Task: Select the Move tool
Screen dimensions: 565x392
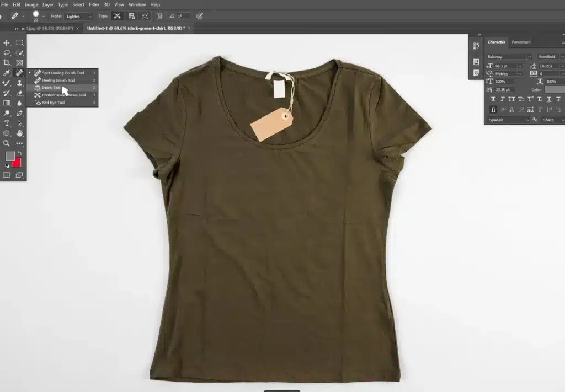Action: point(7,42)
